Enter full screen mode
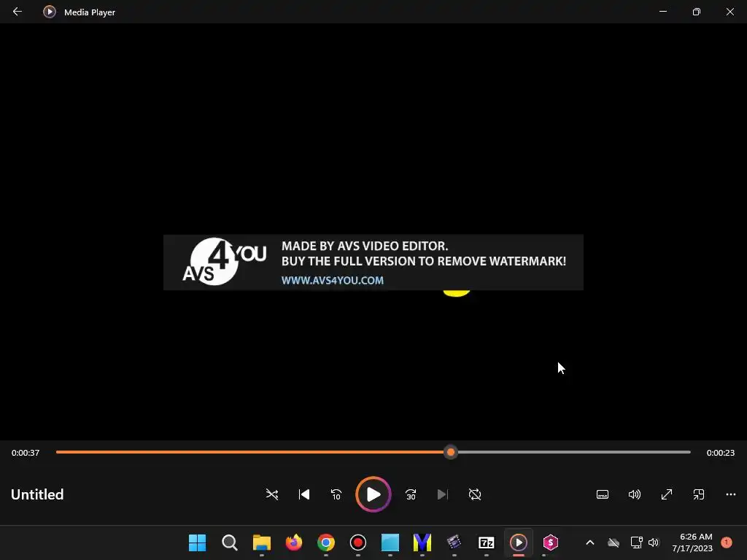The width and height of the screenshot is (747, 560). [667, 494]
